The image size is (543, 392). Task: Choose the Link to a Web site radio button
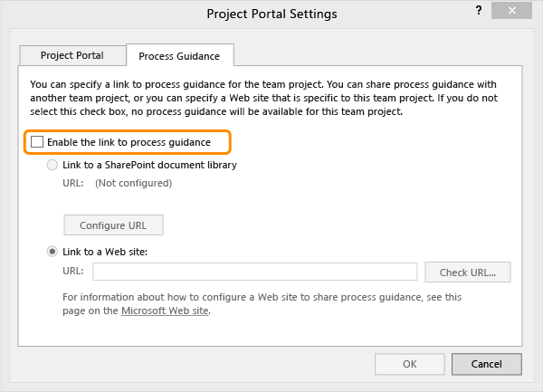tap(52, 252)
